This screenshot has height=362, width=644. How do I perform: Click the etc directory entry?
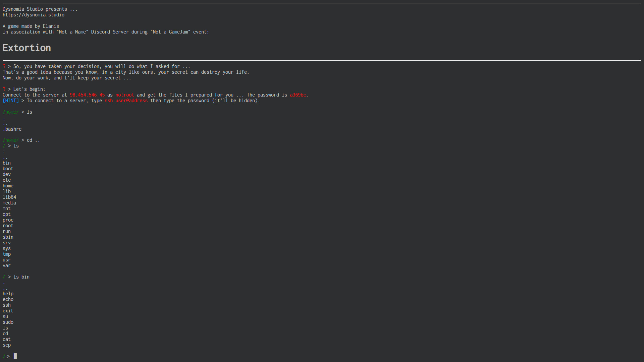tap(7, 180)
